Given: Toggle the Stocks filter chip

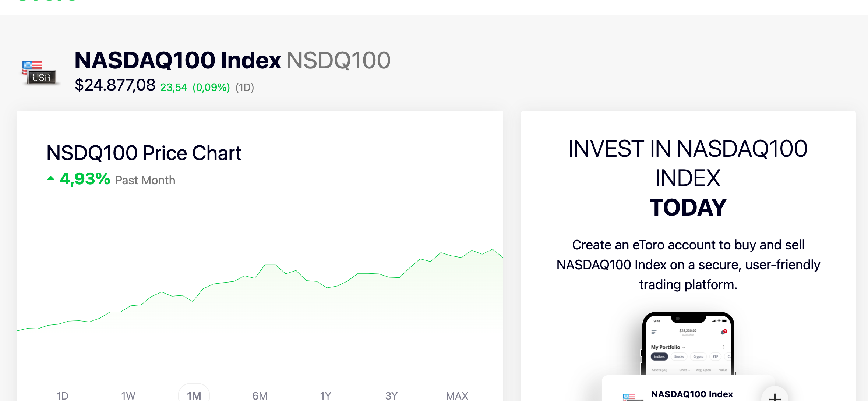Looking at the screenshot, I should pyautogui.click(x=679, y=356).
